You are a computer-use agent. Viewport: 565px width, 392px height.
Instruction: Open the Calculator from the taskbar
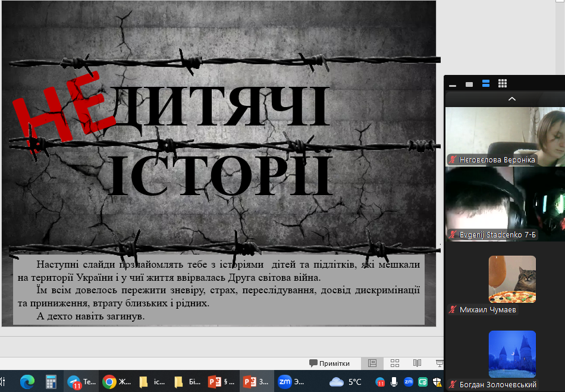pyautogui.click(x=51, y=381)
